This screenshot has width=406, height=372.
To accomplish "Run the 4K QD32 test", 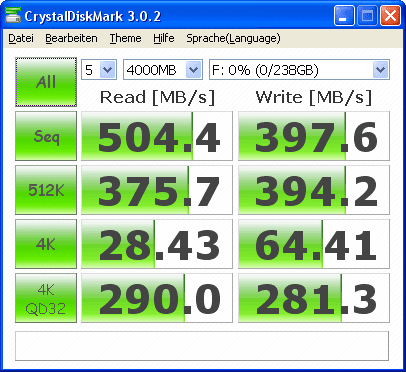I will click(46, 298).
